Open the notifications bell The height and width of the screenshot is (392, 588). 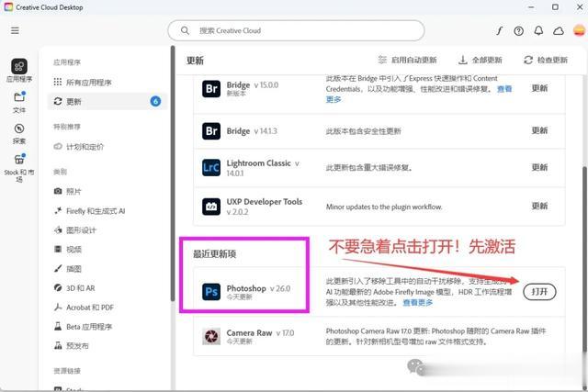click(538, 30)
